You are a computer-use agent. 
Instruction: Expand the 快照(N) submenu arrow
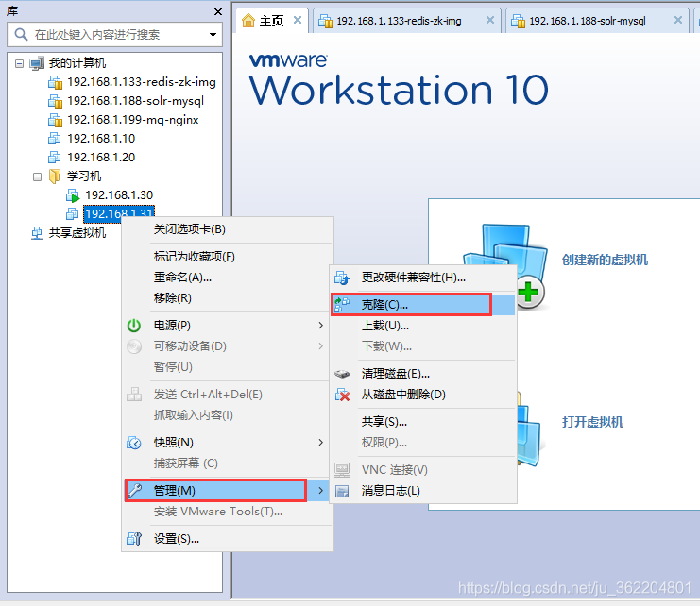point(320,443)
